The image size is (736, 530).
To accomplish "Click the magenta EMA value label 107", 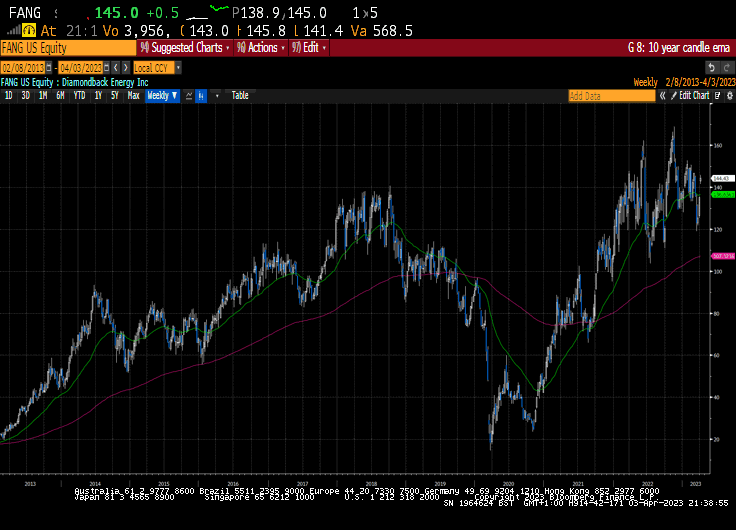I will (723, 256).
